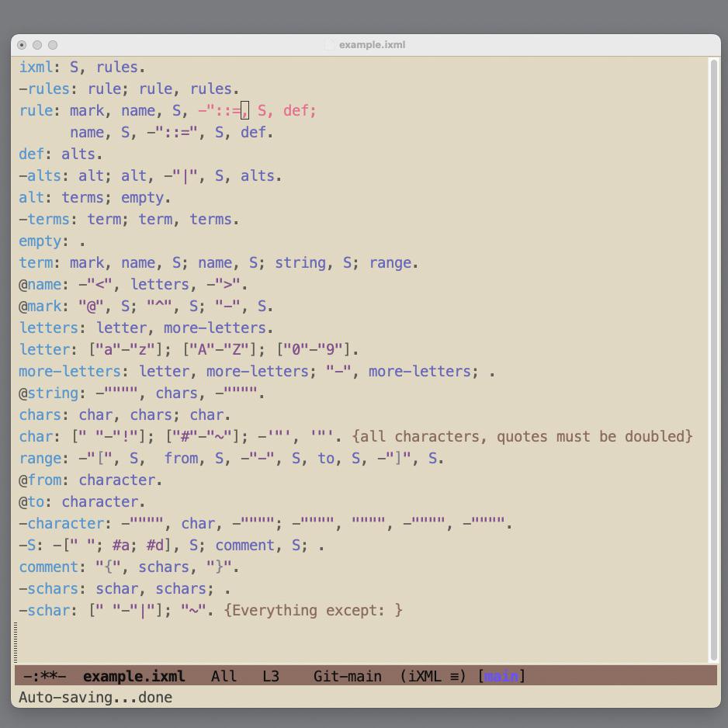Image resolution: width=728 pixels, height=728 pixels.
Task: Click the example.ixml window title text
Action: [x=372, y=44]
